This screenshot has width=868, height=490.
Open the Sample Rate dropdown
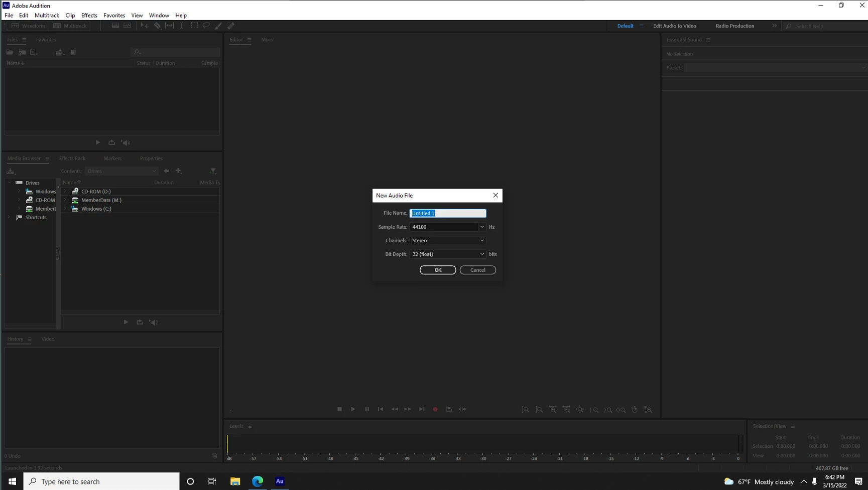point(482,227)
